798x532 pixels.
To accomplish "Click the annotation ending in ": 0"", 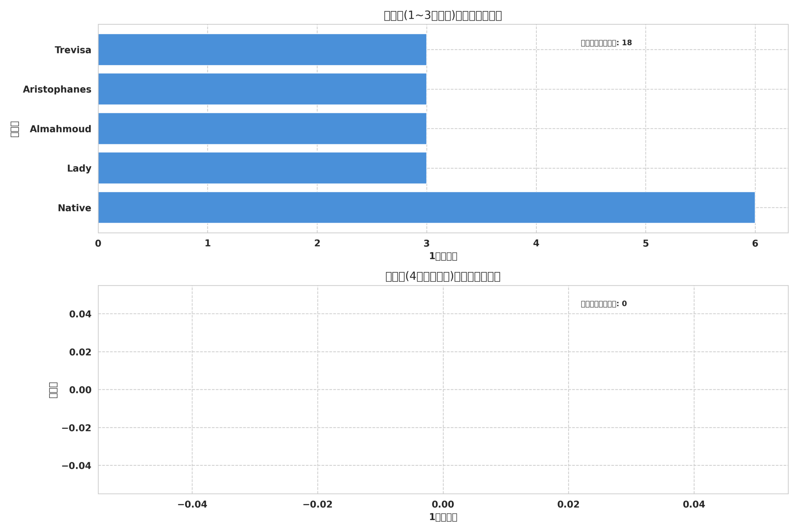I will click(x=604, y=304).
